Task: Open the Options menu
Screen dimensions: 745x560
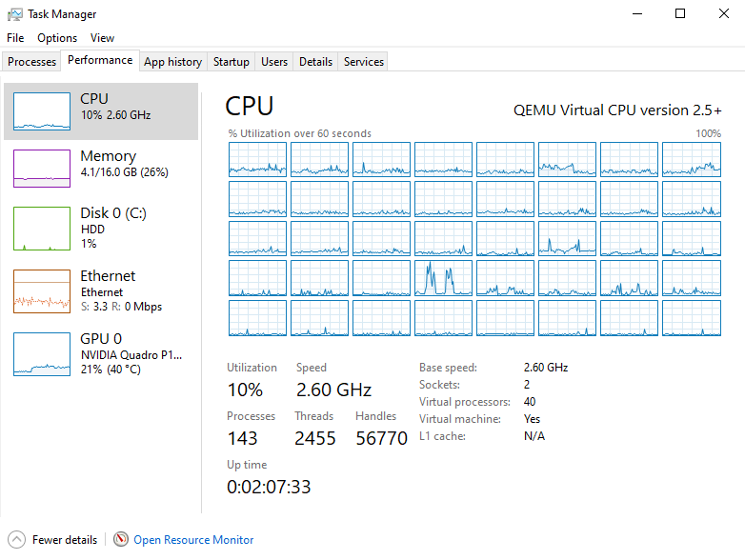Action: click(57, 38)
